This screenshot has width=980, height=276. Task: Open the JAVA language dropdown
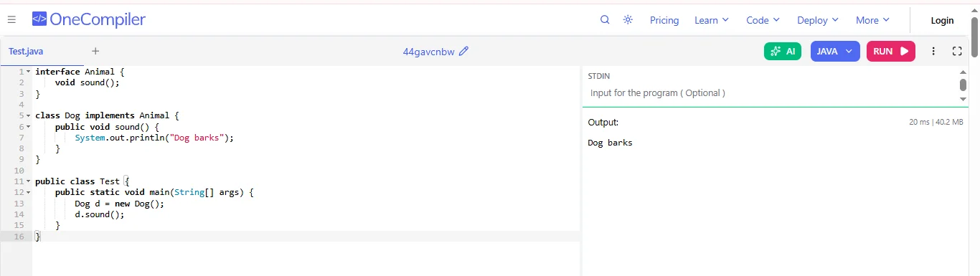pos(835,51)
